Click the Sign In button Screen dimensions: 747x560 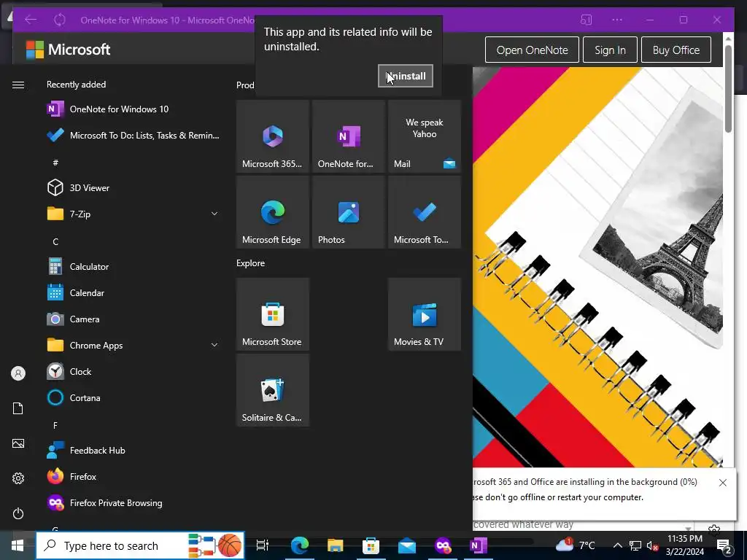point(610,50)
